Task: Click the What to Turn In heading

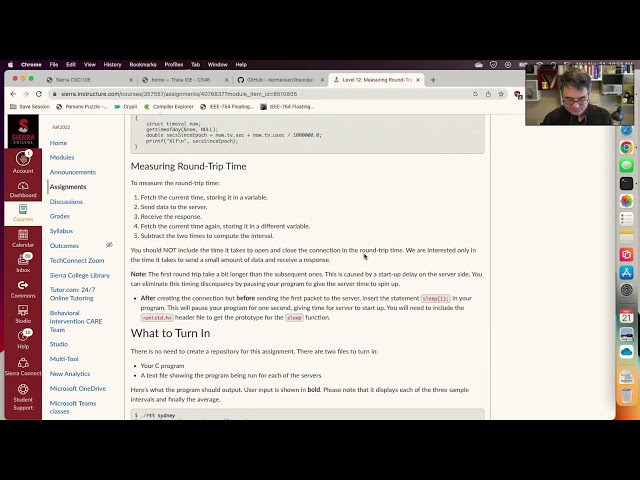Action: click(x=170, y=333)
